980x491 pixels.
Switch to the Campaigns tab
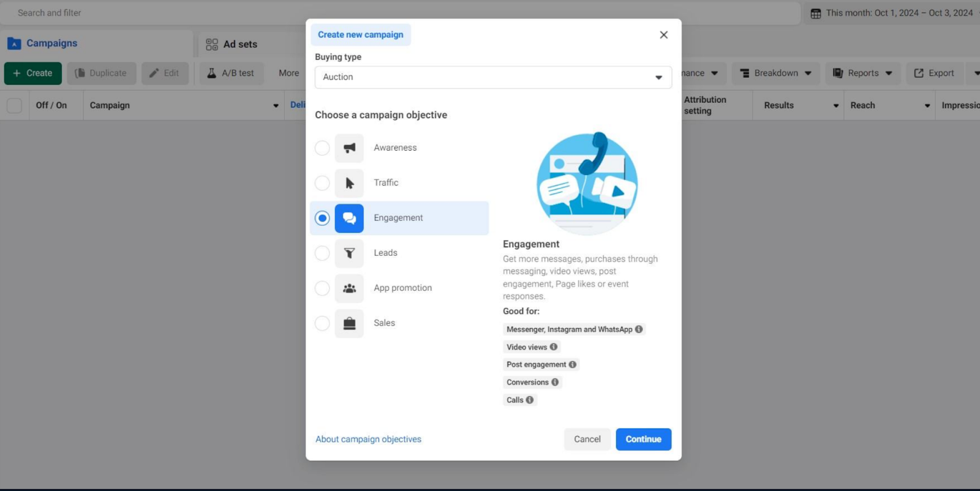(97, 43)
